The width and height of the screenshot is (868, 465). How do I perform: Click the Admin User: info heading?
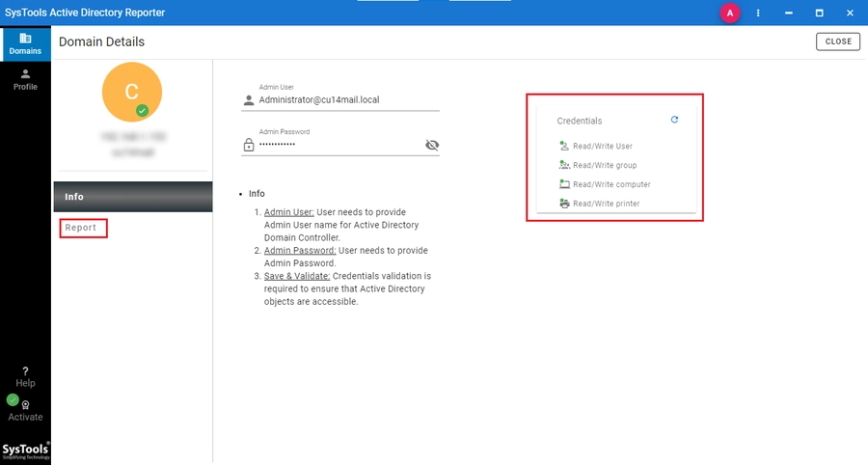[x=289, y=212]
